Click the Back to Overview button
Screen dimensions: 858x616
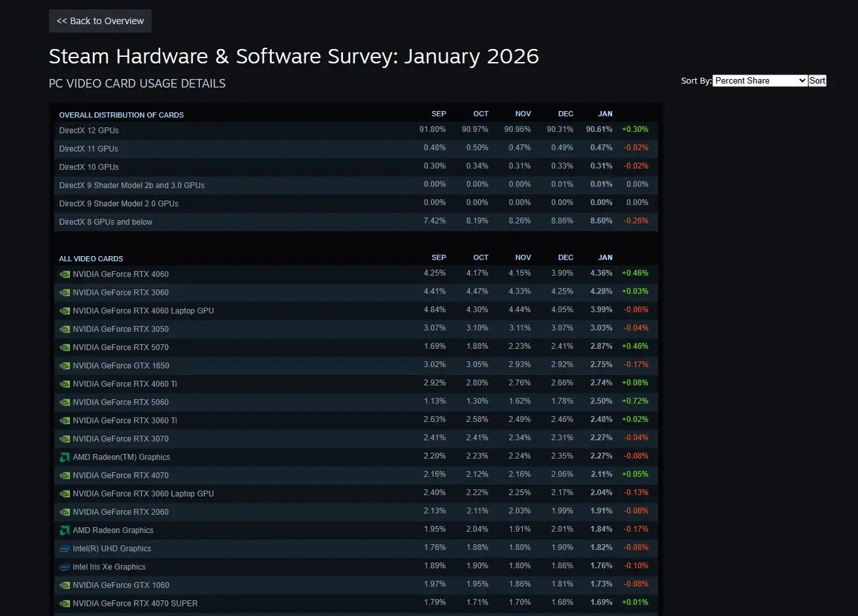pyautogui.click(x=100, y=21)
